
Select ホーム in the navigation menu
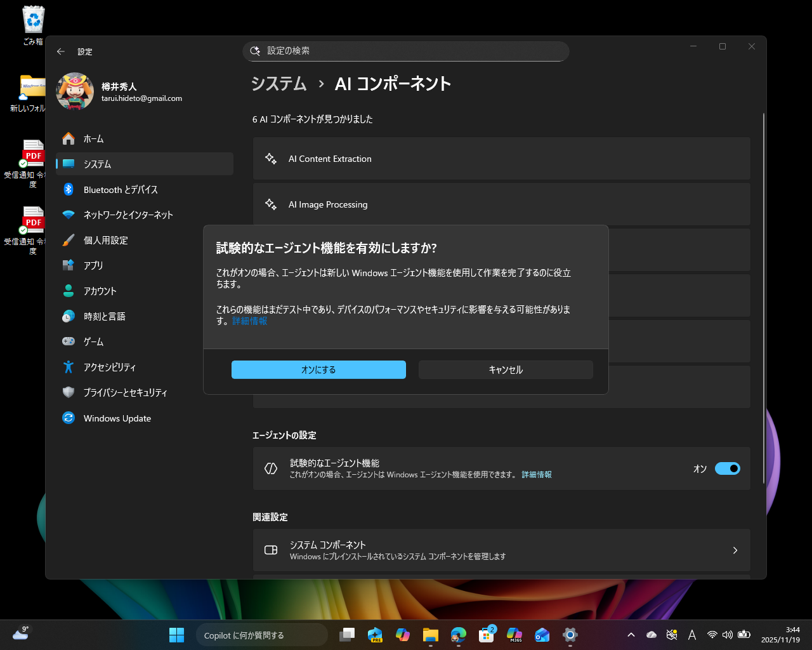[70, 138]
